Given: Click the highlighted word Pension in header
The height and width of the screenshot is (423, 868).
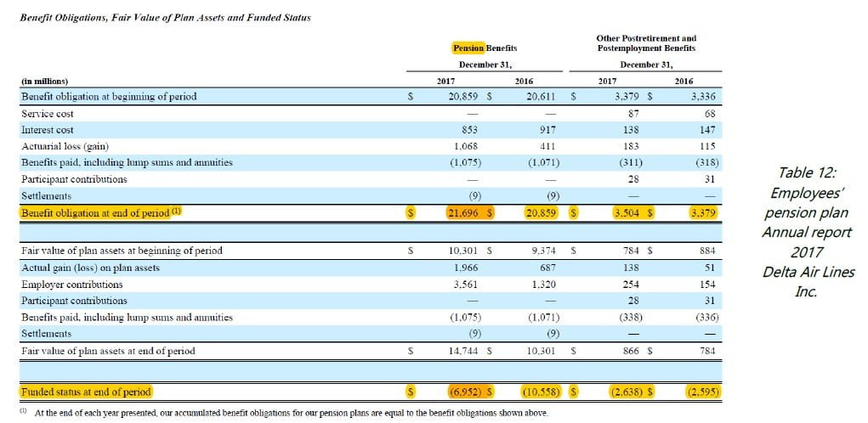Looking at the screenshot, I should pos(468,48).
